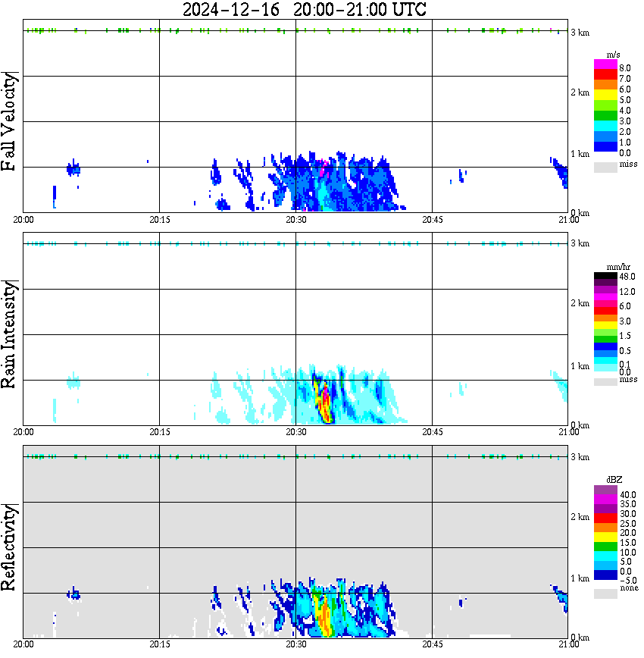Click the '2 km' label beside Rain Intensity plot
This screenshot has height=658, width=644.
click(x=580, y=303)
